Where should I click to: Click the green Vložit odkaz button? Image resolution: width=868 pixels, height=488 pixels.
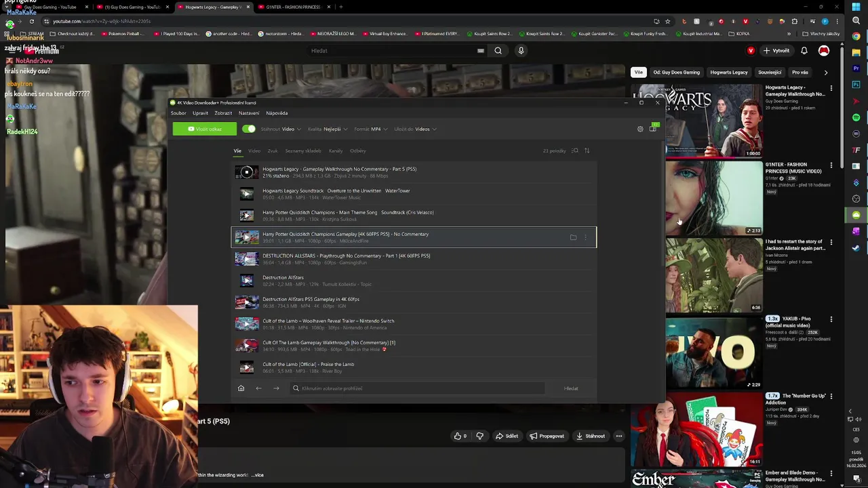pyautogui.click(x=205, y=129)
